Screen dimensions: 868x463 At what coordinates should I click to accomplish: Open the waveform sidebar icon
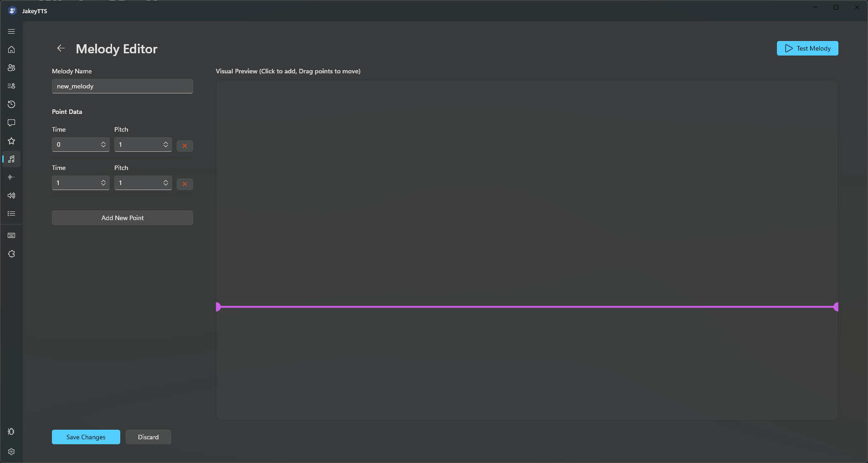pyautogui.click(x=11, y=177)
